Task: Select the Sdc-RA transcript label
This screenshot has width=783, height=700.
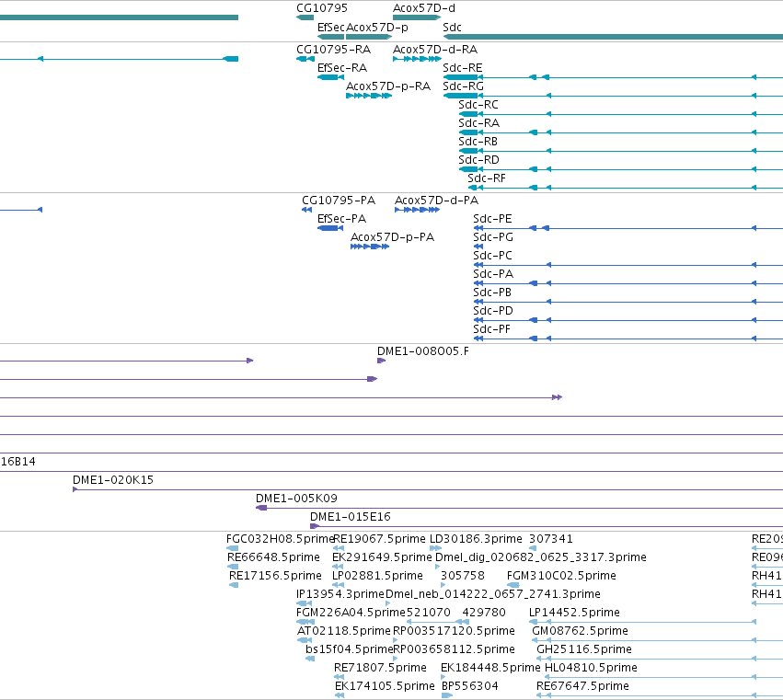Action: point(478,123)
